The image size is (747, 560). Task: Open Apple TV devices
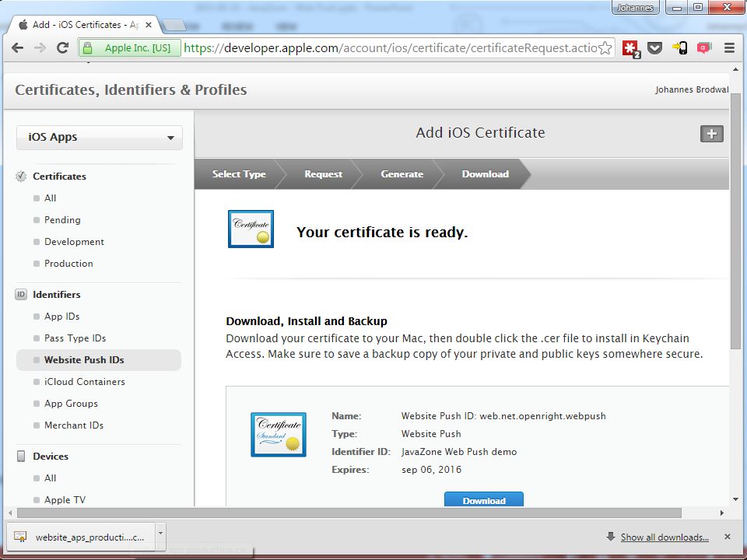click(65, 500)
